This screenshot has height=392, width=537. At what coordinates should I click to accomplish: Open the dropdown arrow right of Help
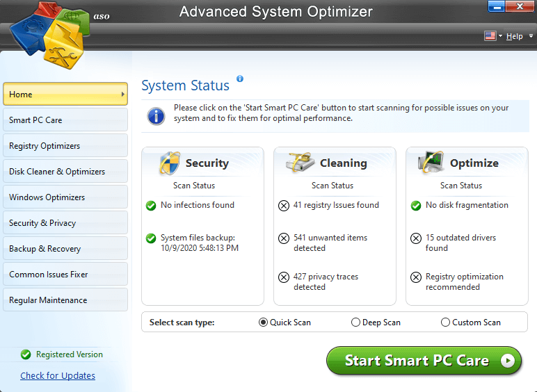(531, 35)
